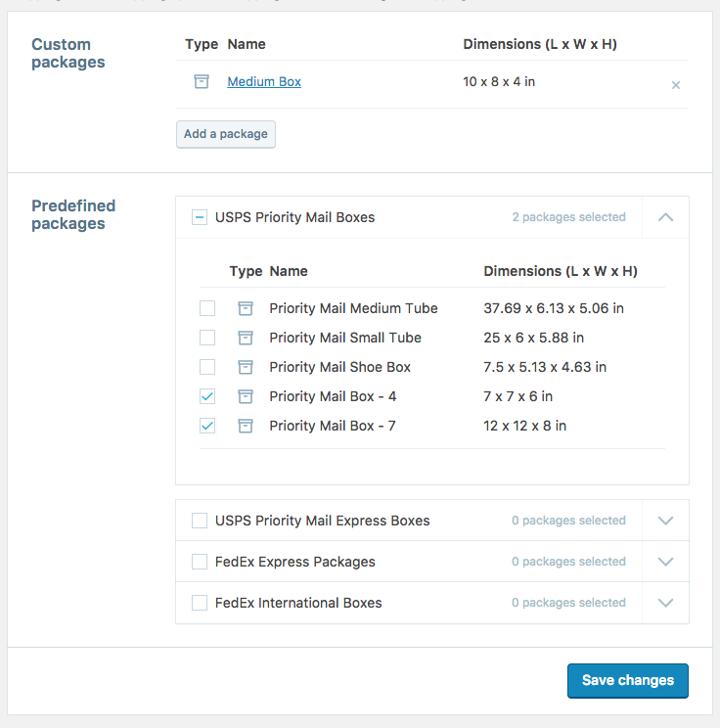Click the predefined packages Name column header
Viewport: 720px width, 728px height.
tap(289, 271)
